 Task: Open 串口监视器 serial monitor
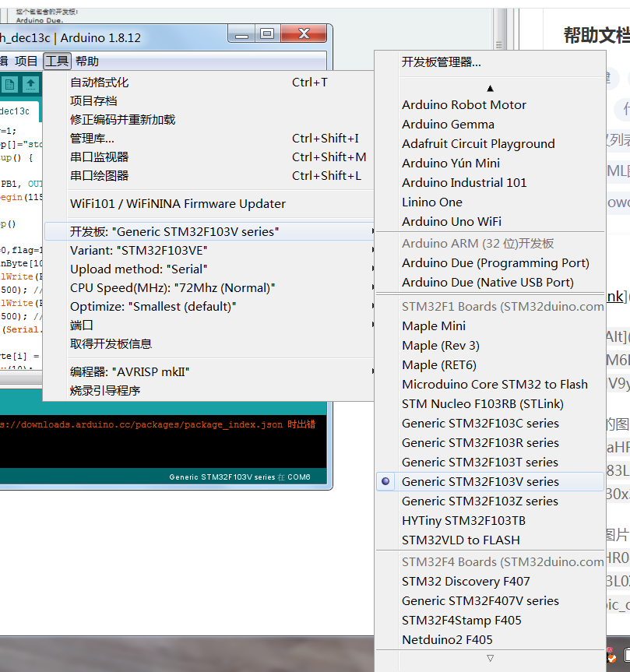coord(209,157)
